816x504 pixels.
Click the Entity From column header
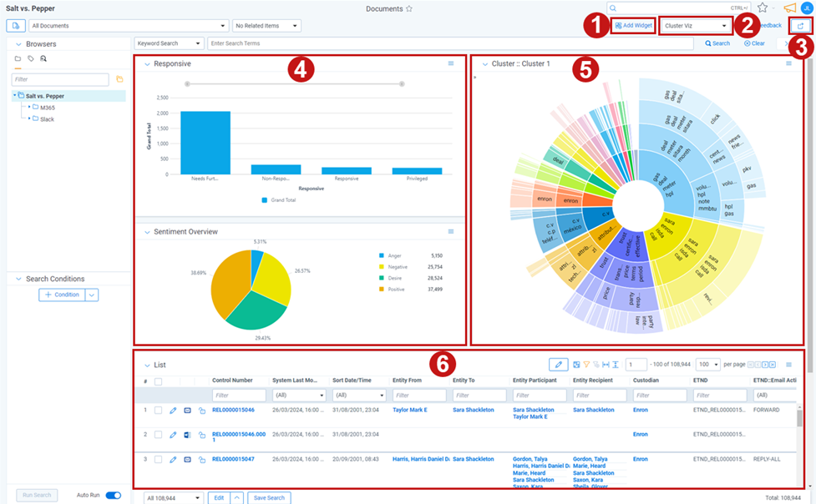407,381
